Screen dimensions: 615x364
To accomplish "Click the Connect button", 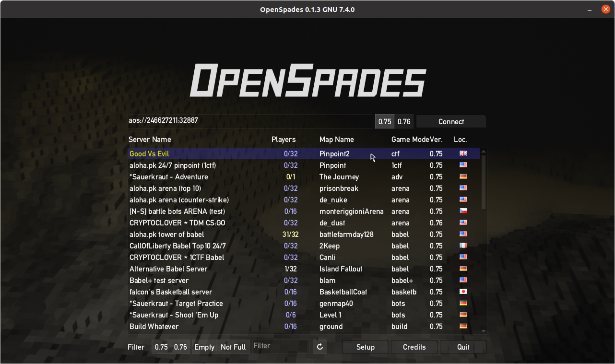I will point(451,121).
